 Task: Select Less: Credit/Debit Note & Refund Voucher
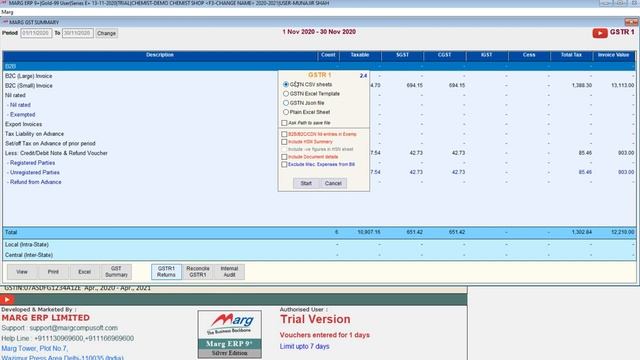point(319,153)
